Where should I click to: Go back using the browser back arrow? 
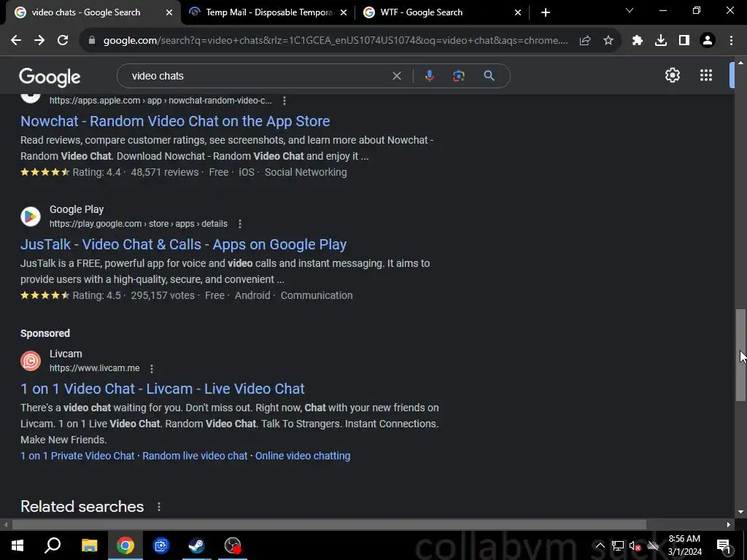pyautogui.click(x=16, y=41)
